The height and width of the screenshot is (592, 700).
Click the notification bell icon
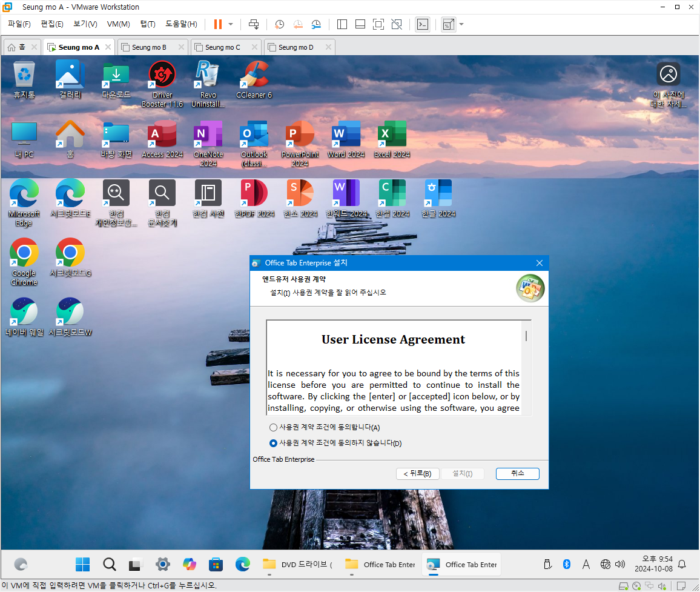[682, 564]
